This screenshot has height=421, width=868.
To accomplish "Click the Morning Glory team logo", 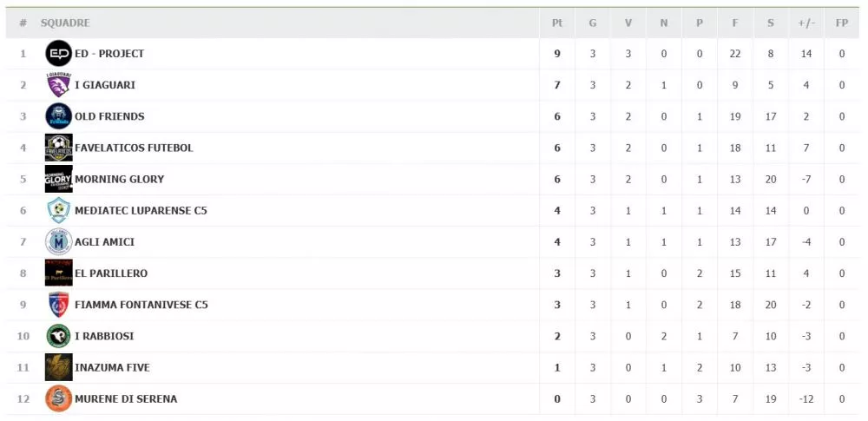I will [59, 179].
